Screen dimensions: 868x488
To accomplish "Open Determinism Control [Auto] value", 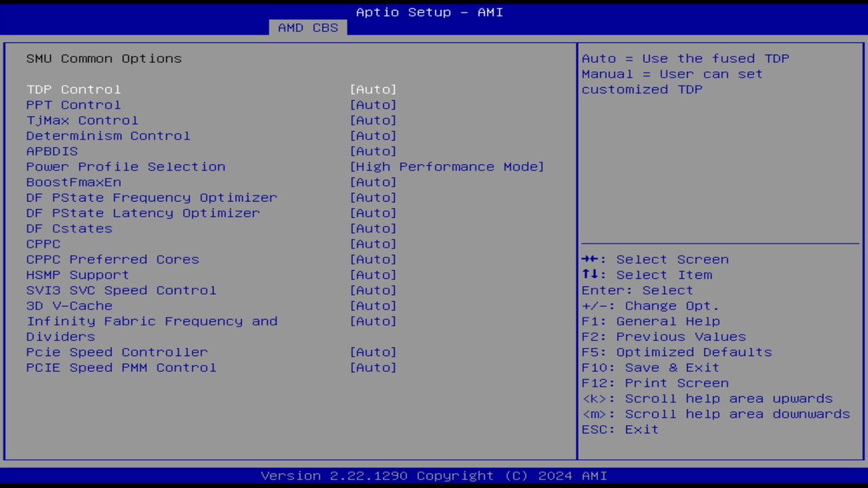I will [373, 136].
